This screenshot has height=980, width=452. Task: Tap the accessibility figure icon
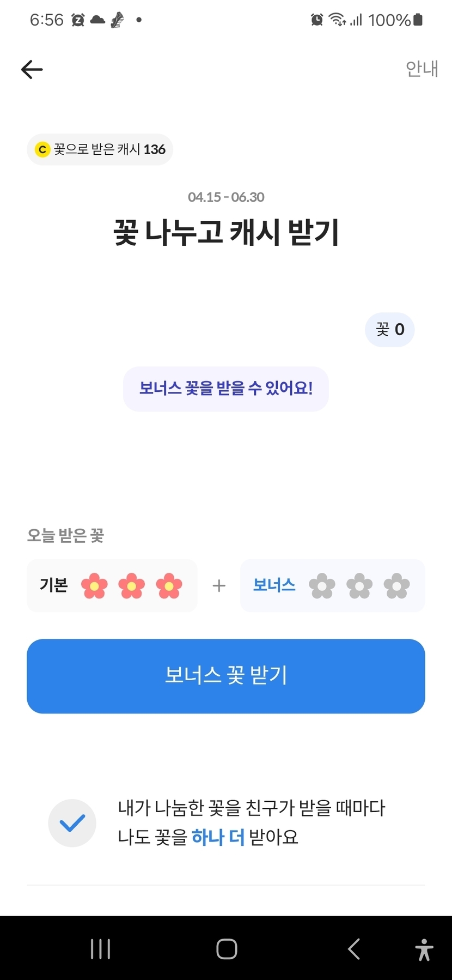point(424,949)
